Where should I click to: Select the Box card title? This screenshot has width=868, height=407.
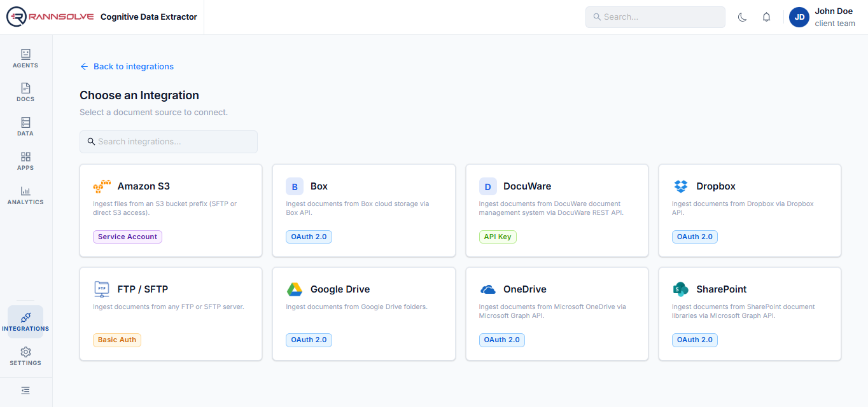coord(319,186)
